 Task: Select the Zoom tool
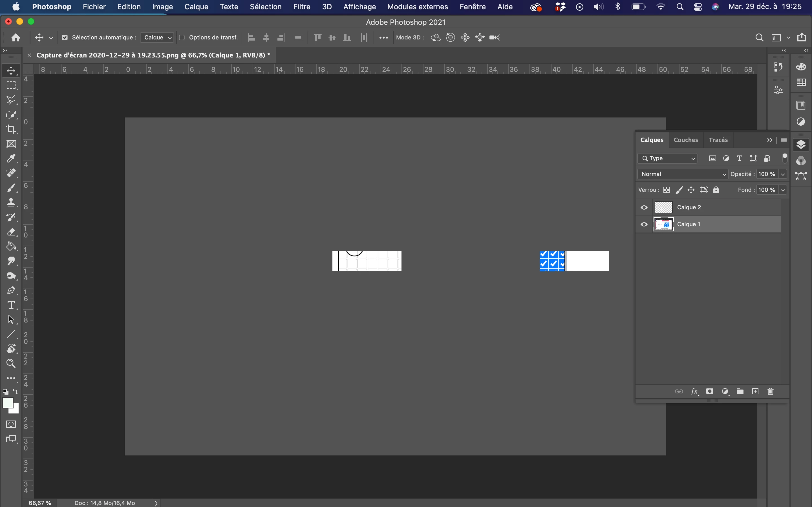pyautogui.click(x=11, y=363)
